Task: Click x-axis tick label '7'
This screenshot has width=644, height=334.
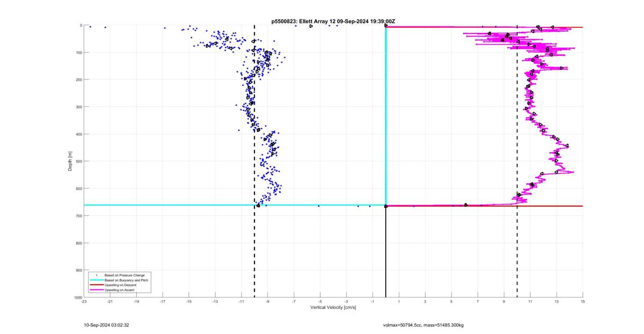Action: (478, 301)
